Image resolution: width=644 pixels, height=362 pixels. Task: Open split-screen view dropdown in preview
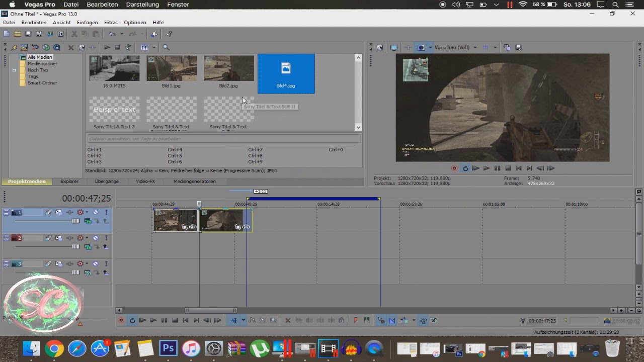coord(430,47)
